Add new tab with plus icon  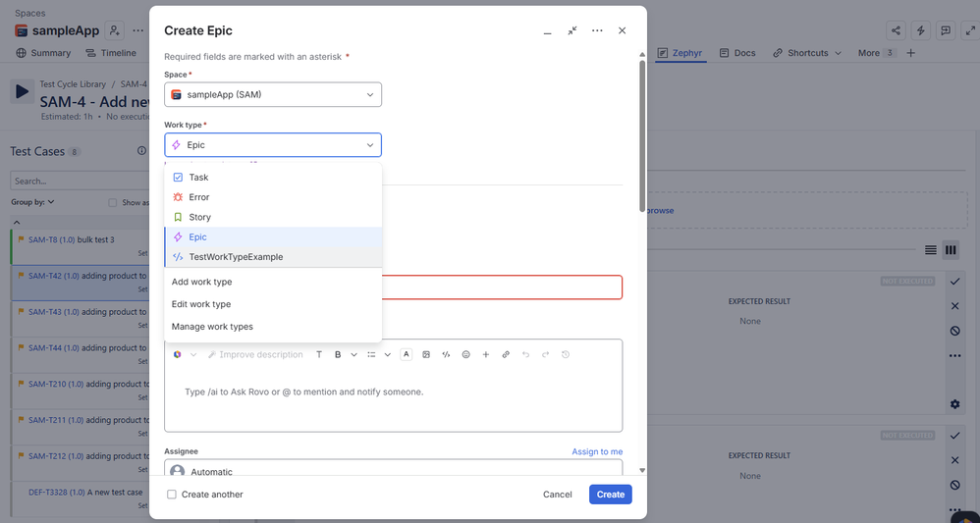910,53
